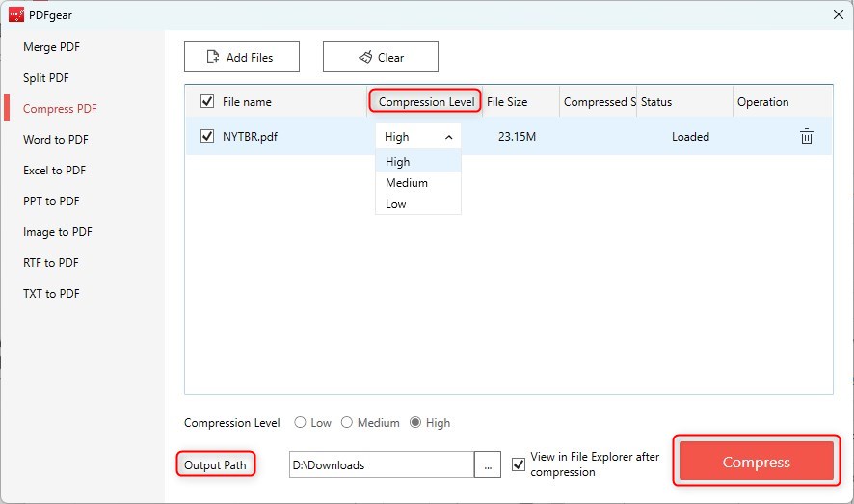Screen dimensions: 854x504
Task: Choose Medium in the dropdown list
Action: click(x=407, y=183)
